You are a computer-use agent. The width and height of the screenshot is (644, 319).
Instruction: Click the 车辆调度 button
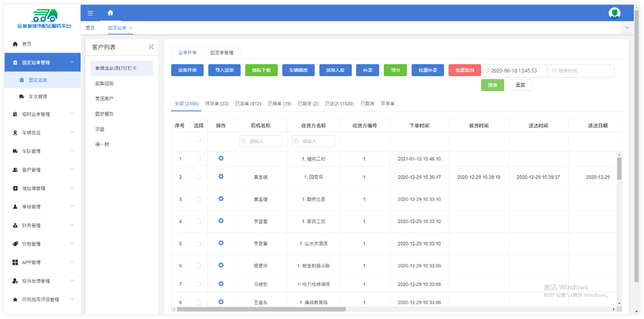coord(298,71)
